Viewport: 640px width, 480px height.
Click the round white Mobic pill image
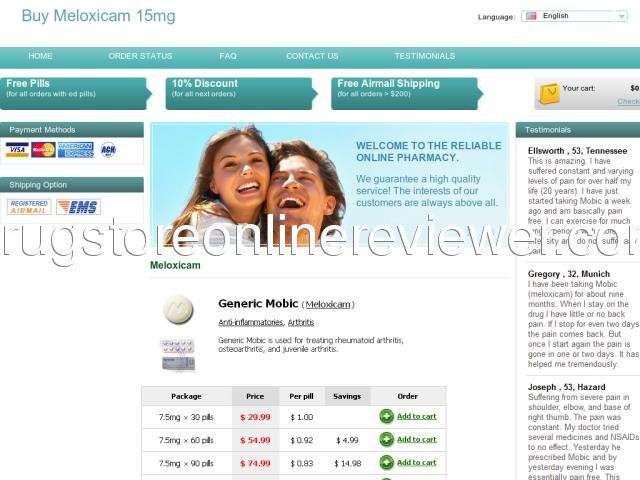(178, 309)
